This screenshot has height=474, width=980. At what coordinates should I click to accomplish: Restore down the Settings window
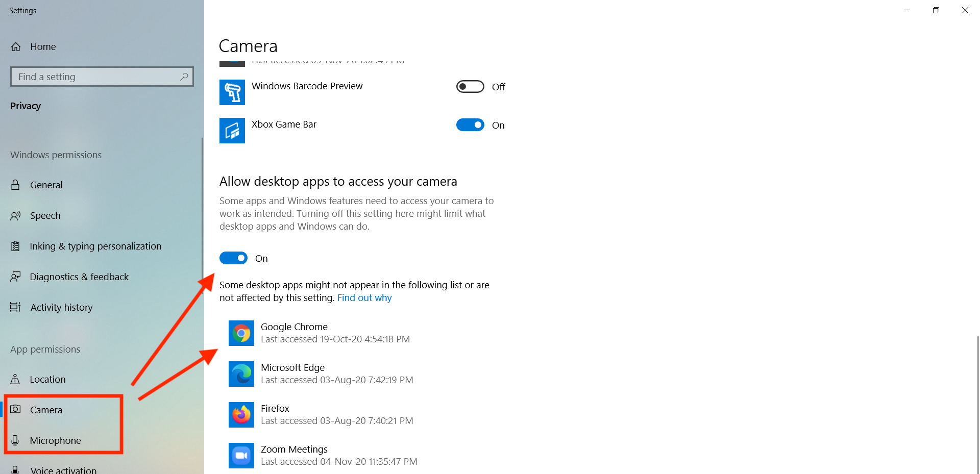click(x=936, y=10)
